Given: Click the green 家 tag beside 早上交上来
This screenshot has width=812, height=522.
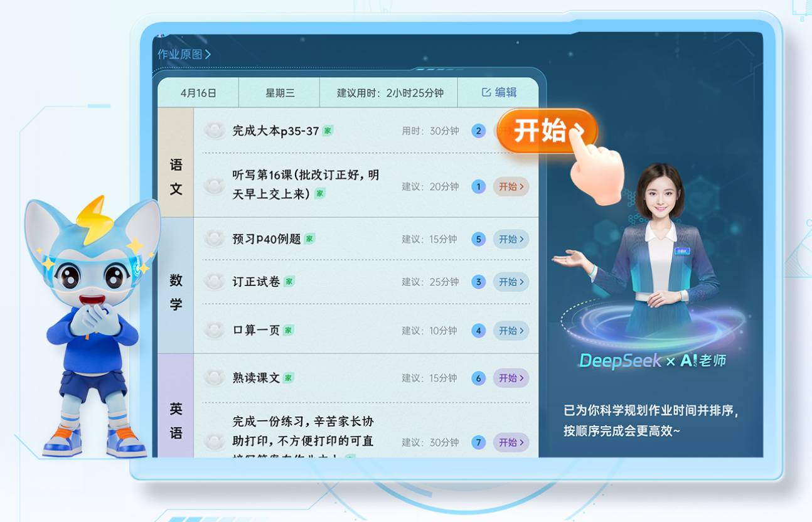Looking at the screenshot, I should pos(320,193).
